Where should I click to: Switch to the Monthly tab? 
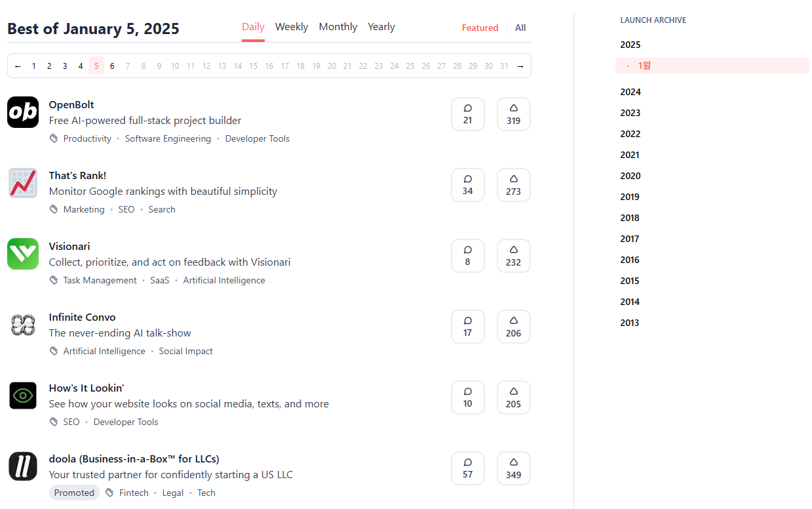coord(338,27)
